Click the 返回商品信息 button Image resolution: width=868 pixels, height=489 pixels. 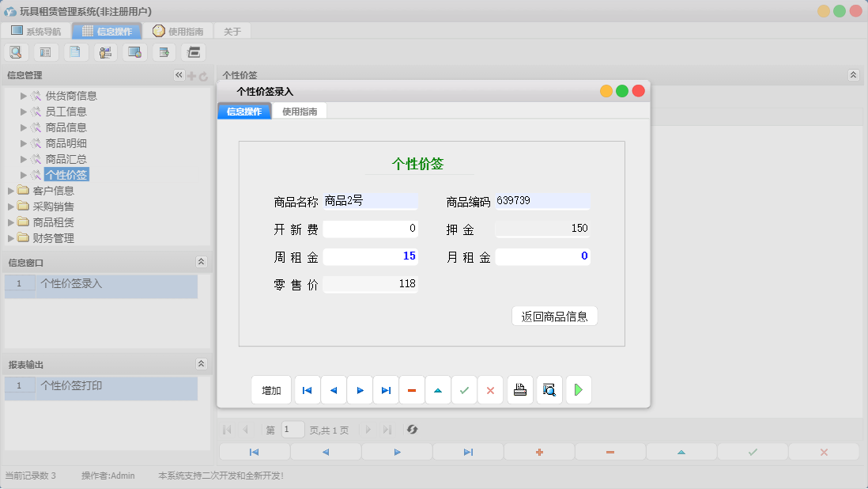[x=554, y=315]
